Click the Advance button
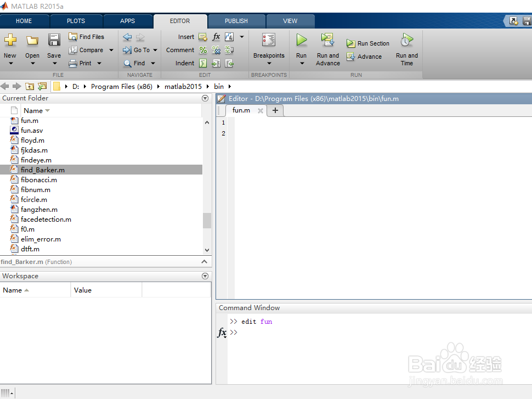The height and width of the screenshot is (399, 532). tap(364, 57)
